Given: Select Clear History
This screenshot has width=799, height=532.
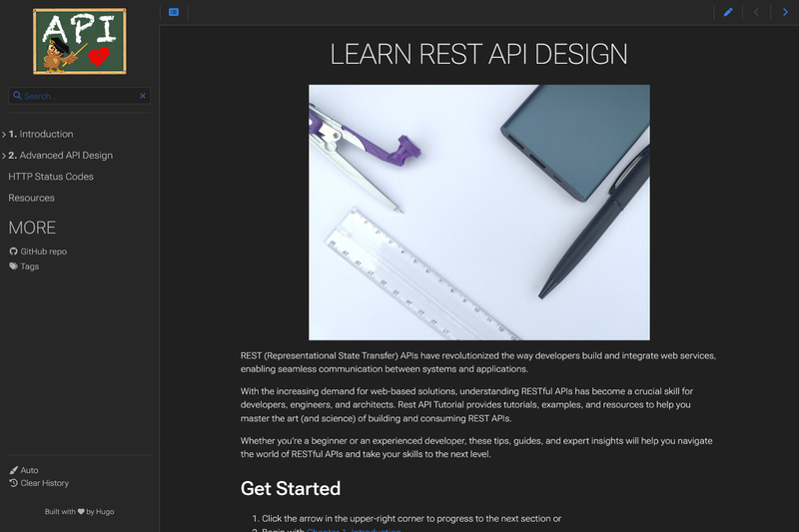Looking at the screenshot, I should tap(44, 483).
